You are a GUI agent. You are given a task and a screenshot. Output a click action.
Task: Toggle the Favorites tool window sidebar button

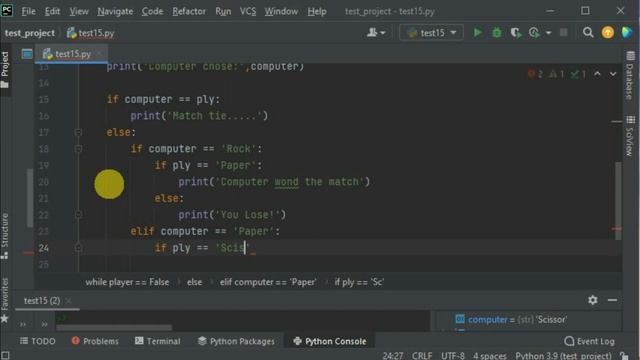point(5,300)
